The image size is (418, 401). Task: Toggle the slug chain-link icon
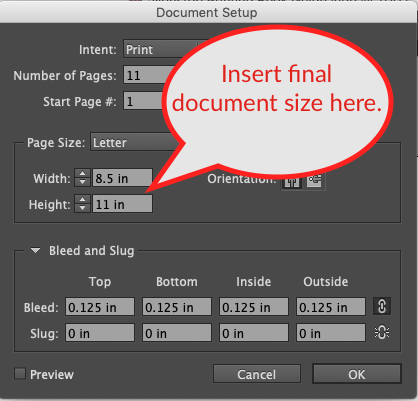[x=382, y=333]
